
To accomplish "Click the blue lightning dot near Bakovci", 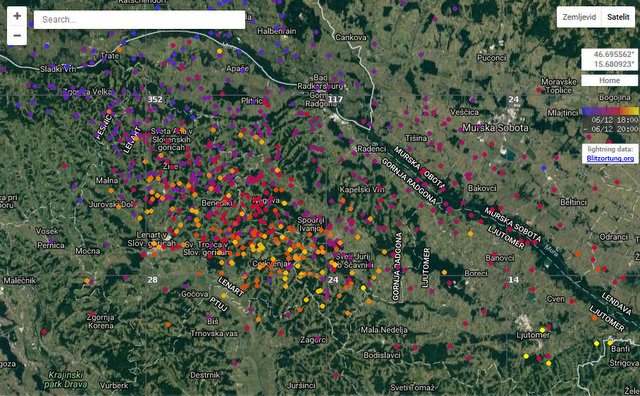I will point(543,168).
